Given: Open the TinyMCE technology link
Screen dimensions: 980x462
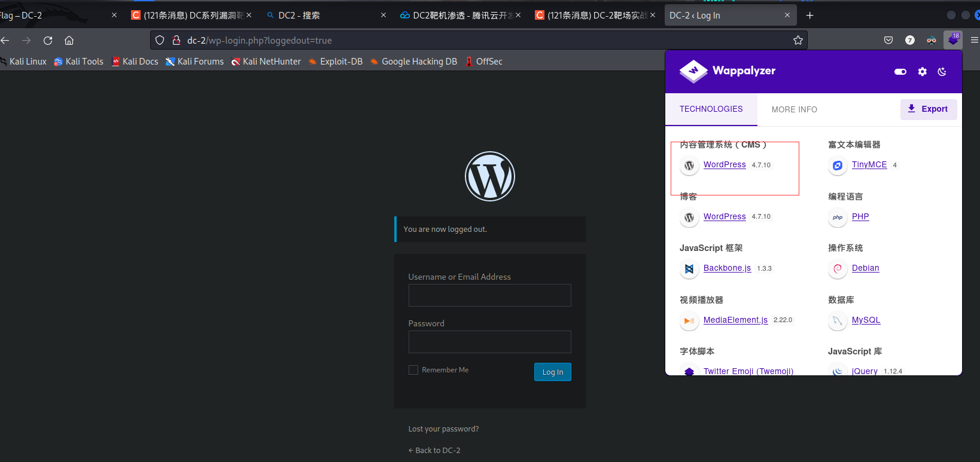Looking at the screenshot, I should pyautogui.click(x=869, y=164).
